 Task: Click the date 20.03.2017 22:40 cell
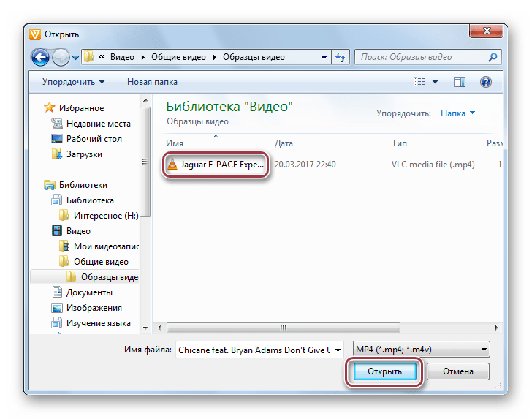click(305, 165)
